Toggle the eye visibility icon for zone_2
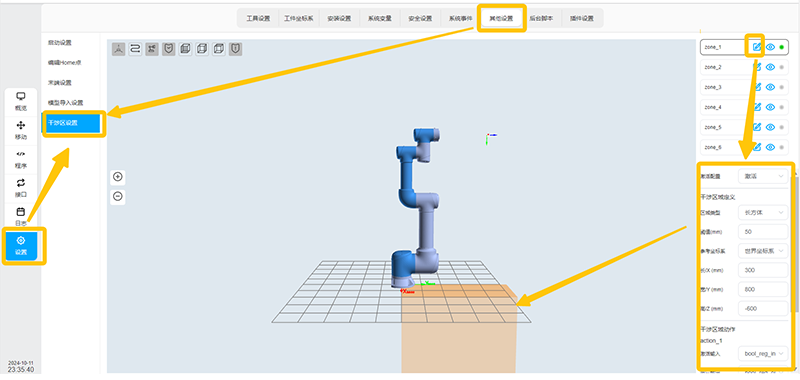Screen dimensions: 800x380 tap(770, 67)
